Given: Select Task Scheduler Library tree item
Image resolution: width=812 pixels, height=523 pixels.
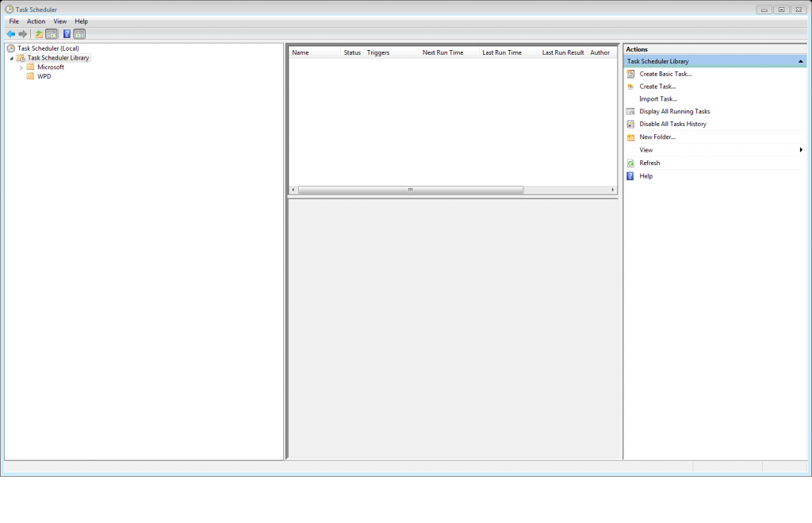Looking at the screenshot, I should click(58, 58).
